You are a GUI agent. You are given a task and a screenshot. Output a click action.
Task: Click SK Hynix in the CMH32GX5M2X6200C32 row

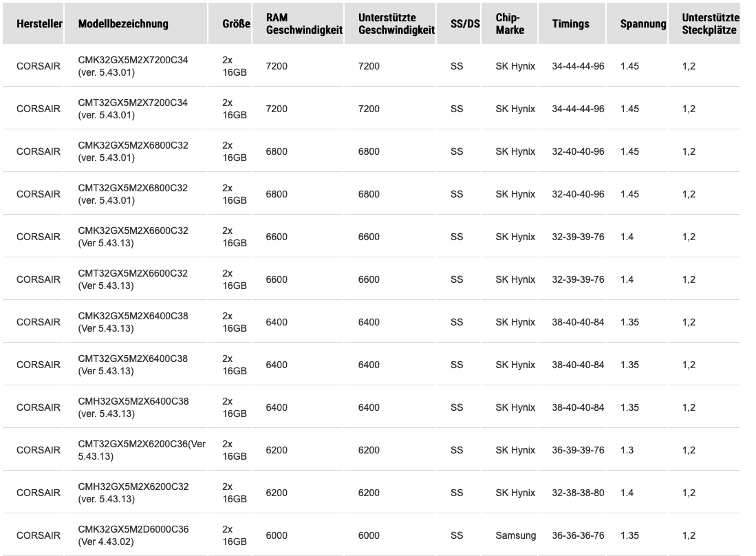coord(515,493)
